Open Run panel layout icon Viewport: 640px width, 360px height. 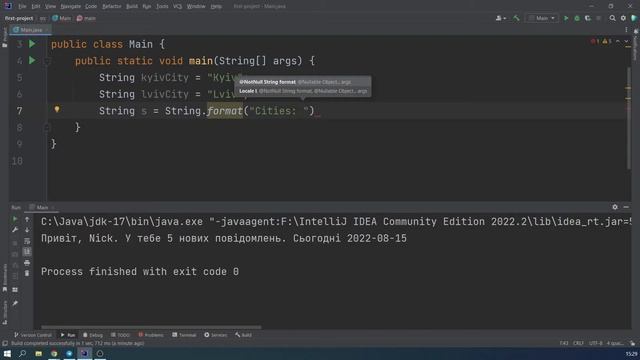tap(15, 290)
